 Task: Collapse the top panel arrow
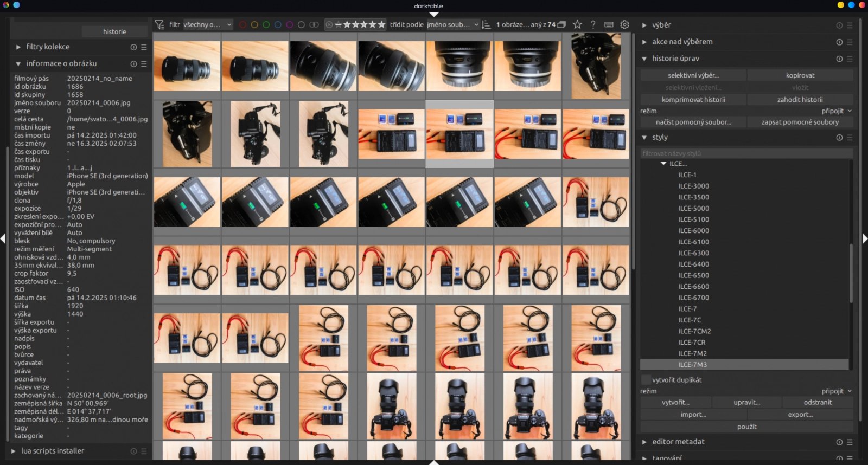433,15
